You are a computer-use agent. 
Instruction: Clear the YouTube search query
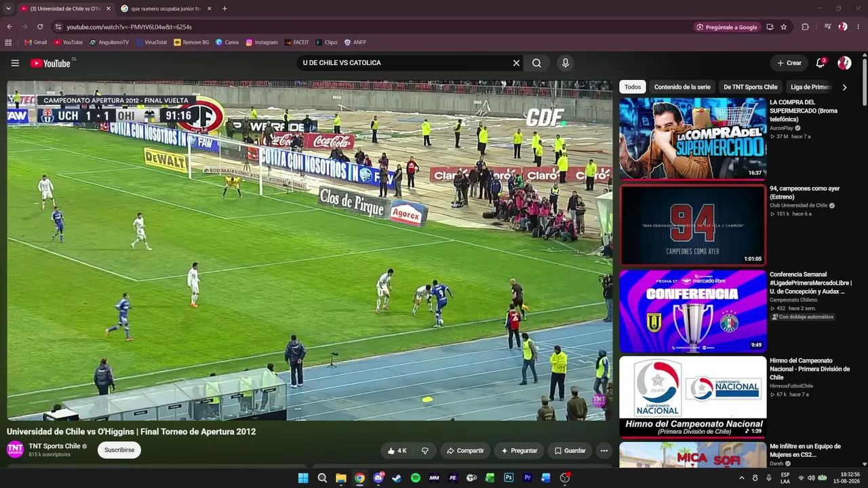[516, 63]
